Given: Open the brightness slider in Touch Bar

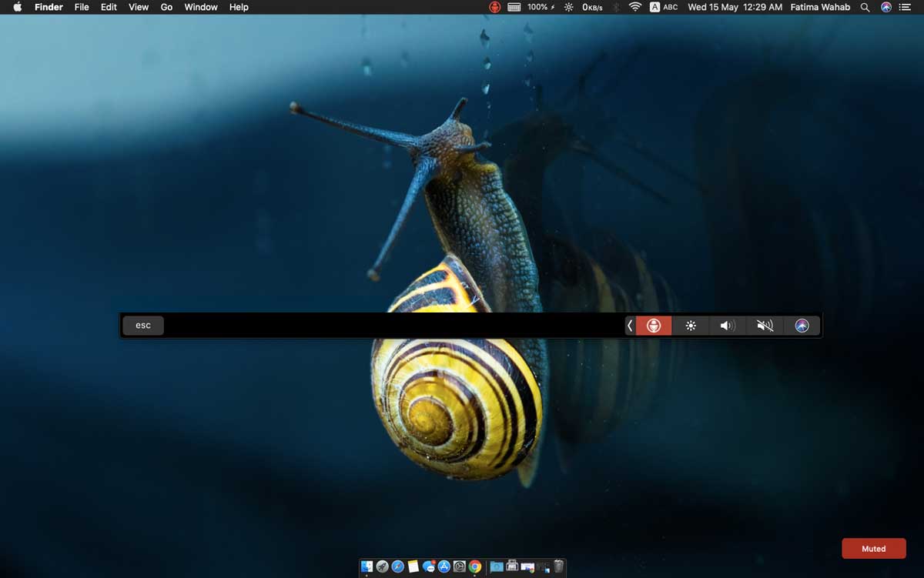Looking at the screenshot, I should 691,326.
